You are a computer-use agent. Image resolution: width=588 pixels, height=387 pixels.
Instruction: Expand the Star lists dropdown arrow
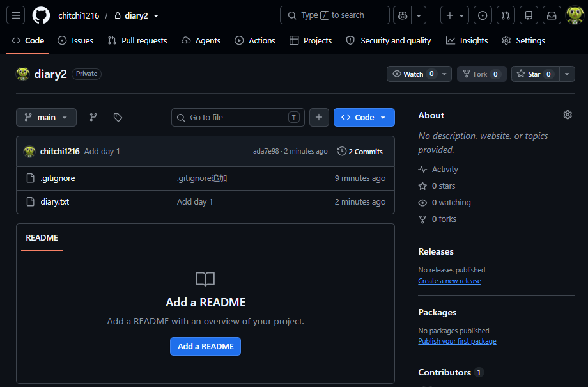(x=567, y=74)
